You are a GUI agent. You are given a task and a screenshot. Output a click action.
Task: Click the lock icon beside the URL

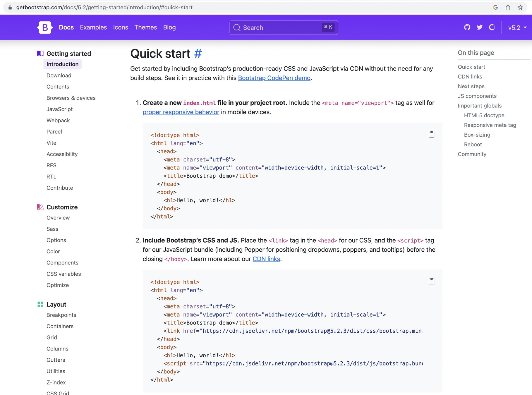[x=10, y=7]
